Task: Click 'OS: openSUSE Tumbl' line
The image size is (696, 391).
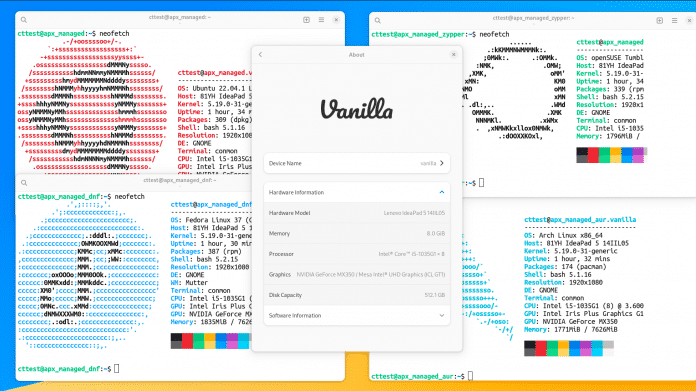Action: 609,58
